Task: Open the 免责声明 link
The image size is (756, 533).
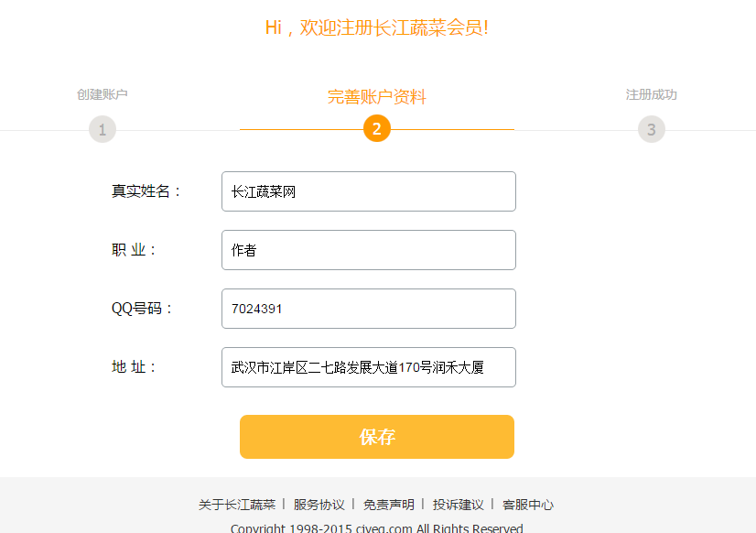Action: pyautogui.click(x=389, y=505)
